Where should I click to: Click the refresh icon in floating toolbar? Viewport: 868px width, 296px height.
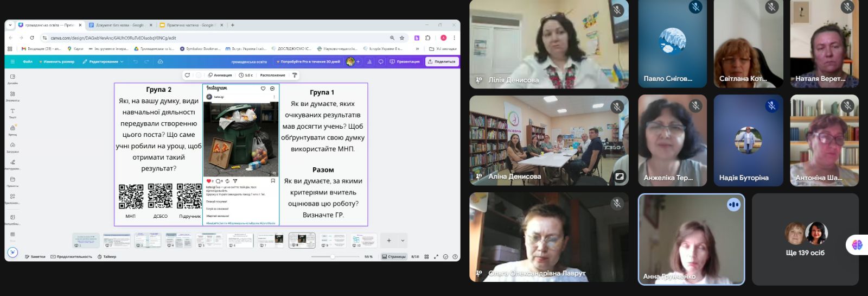pyautogui.click(x=187, y=75)
